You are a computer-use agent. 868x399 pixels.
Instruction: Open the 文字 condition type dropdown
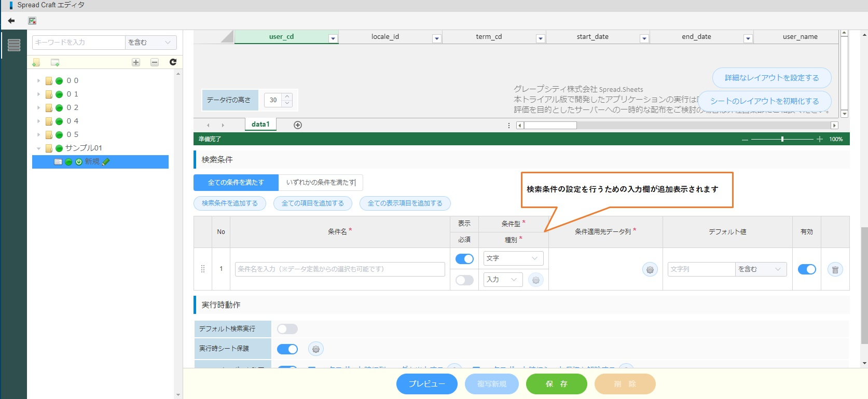tap(513, 258)
